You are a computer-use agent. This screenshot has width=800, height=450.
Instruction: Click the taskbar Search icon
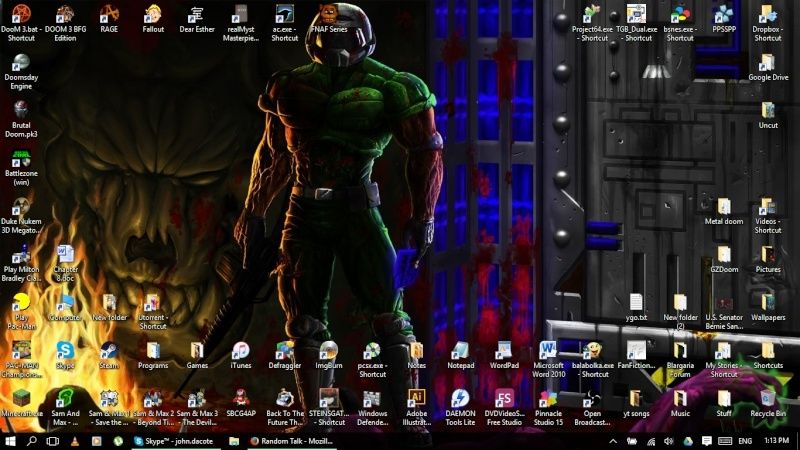pos(32,441)
